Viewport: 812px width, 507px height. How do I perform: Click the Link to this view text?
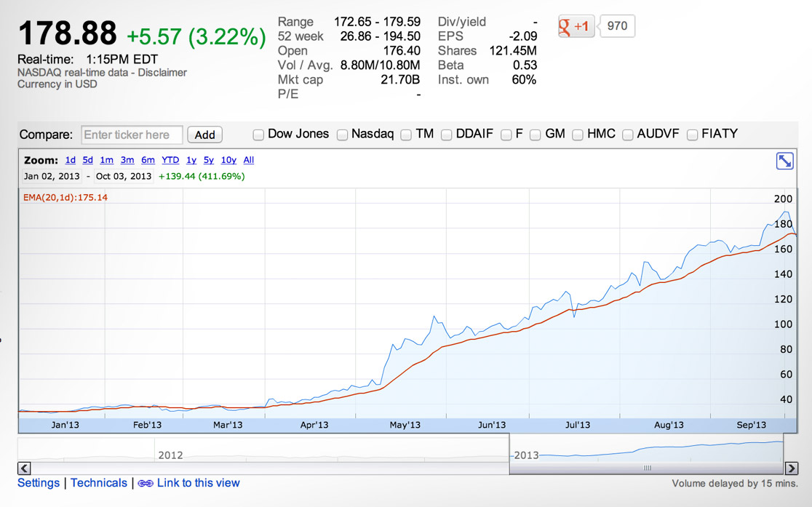tap(199, 483)
